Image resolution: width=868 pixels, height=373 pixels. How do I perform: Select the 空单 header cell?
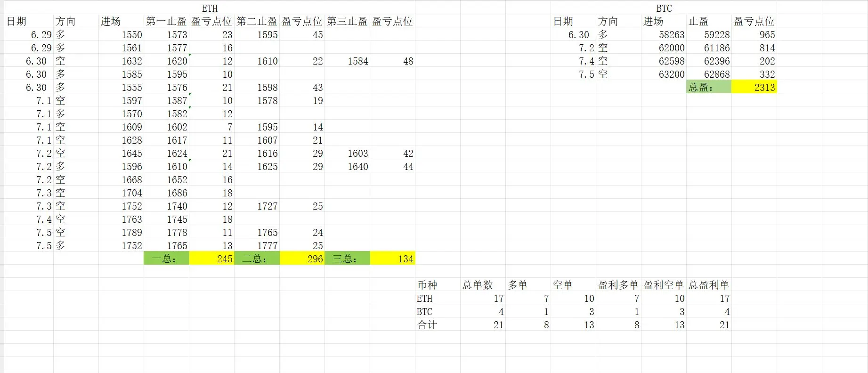pos(573,285)
